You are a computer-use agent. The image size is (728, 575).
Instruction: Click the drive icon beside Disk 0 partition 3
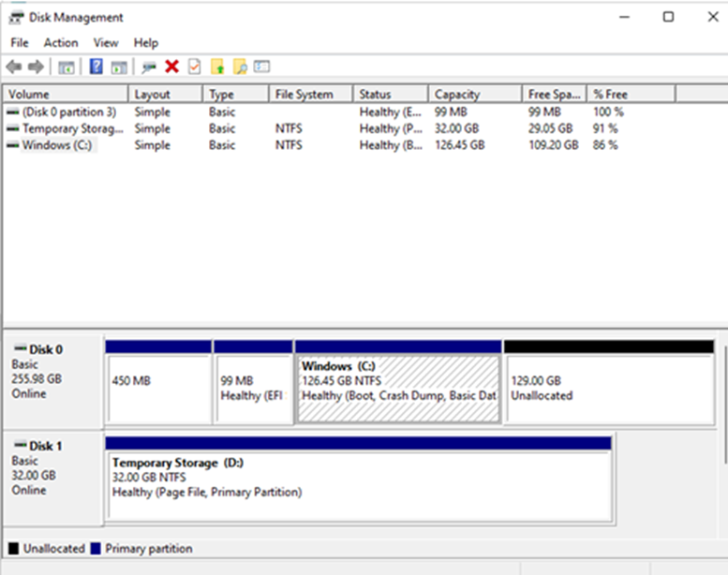click(x=13, y=111)
